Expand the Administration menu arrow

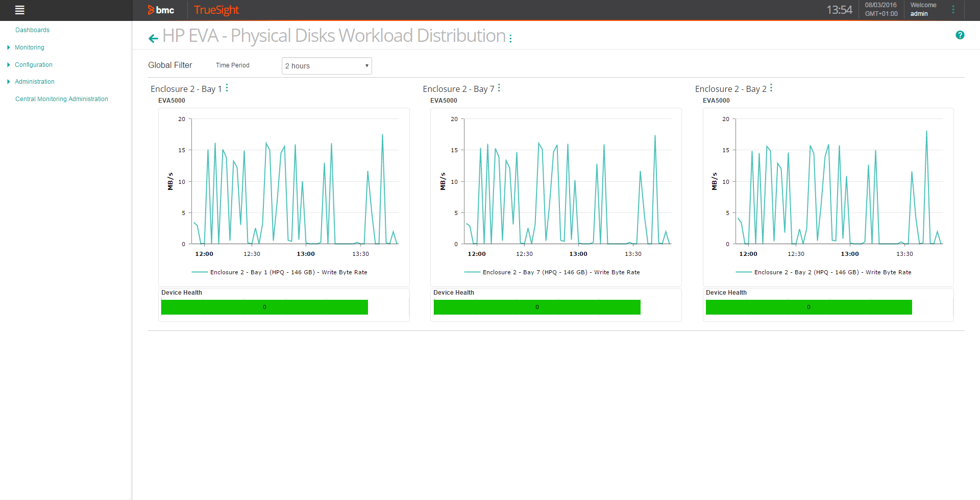click(x=9, y=82)
